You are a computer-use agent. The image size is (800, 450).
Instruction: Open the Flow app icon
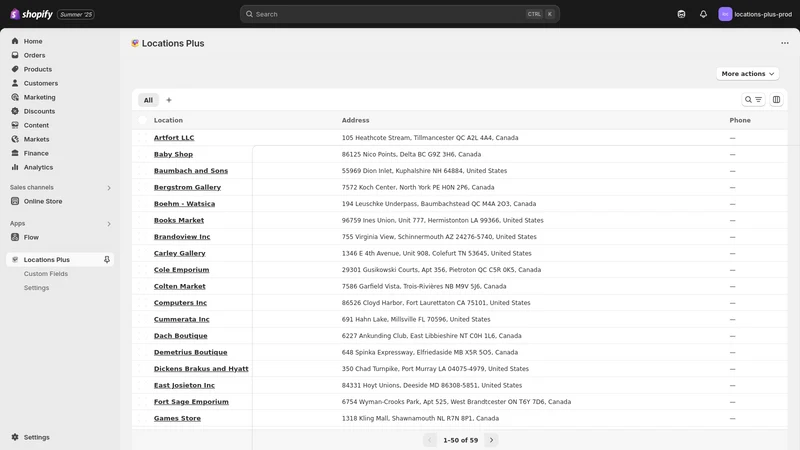[x=15, y=237]
